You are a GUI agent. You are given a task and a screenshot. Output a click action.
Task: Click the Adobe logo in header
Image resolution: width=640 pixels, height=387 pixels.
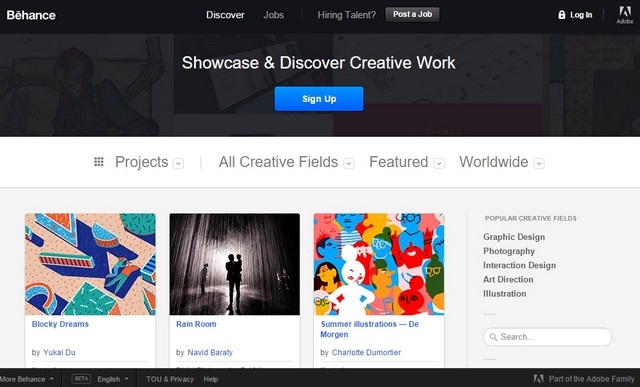coord(624,15)
